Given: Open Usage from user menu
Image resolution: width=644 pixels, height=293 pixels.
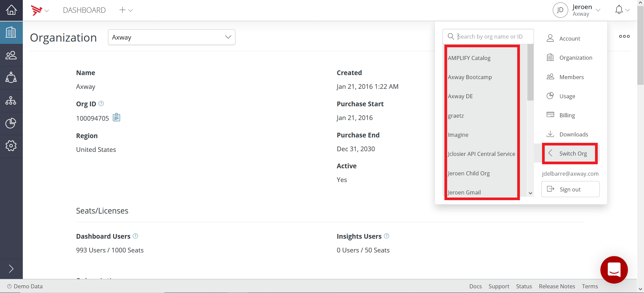Looking at the screenshot, I should [x=561, y=96].
